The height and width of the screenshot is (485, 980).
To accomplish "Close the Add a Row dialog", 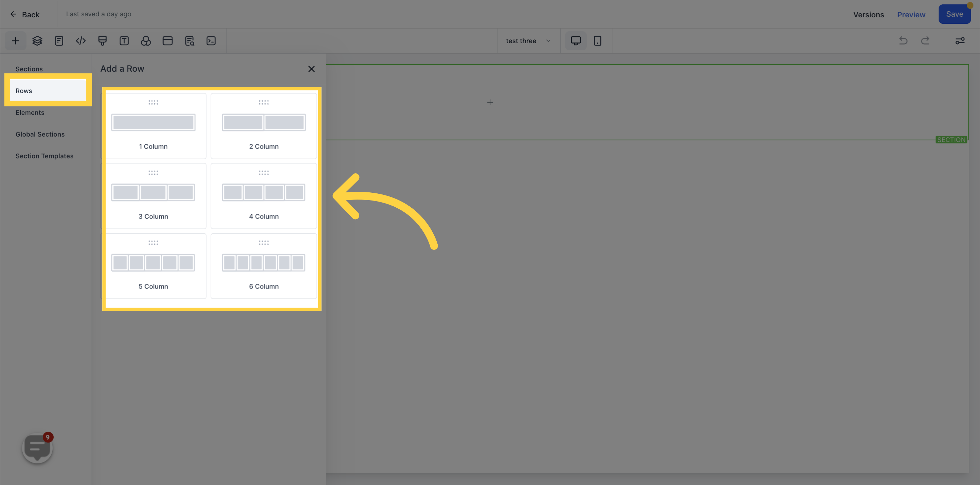I will [311, 69].
